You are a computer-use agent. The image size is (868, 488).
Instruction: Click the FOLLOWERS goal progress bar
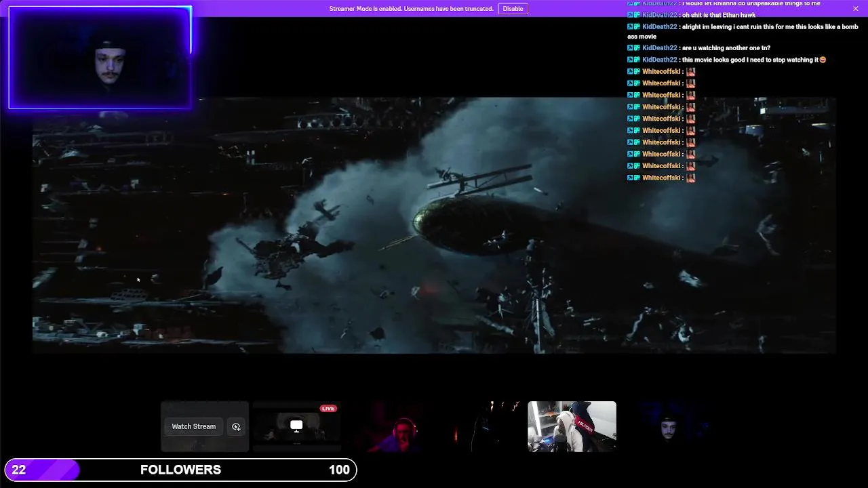[180, 470]
